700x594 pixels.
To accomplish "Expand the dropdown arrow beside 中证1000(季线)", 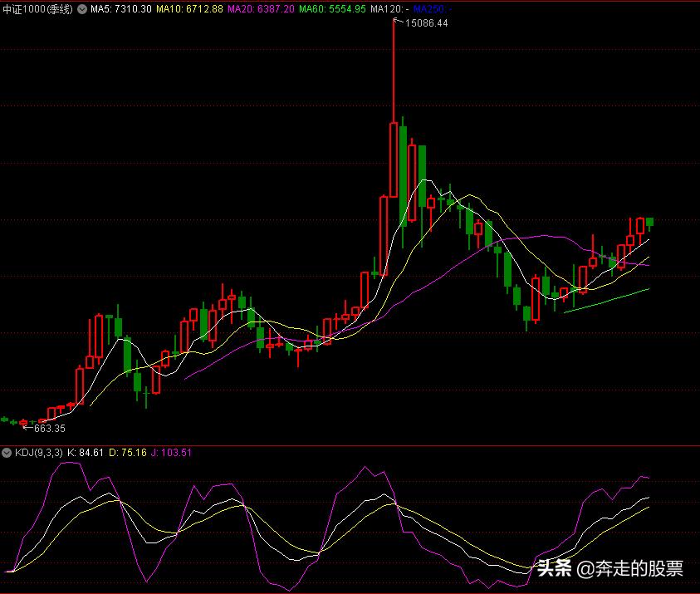I will point(82,8).
